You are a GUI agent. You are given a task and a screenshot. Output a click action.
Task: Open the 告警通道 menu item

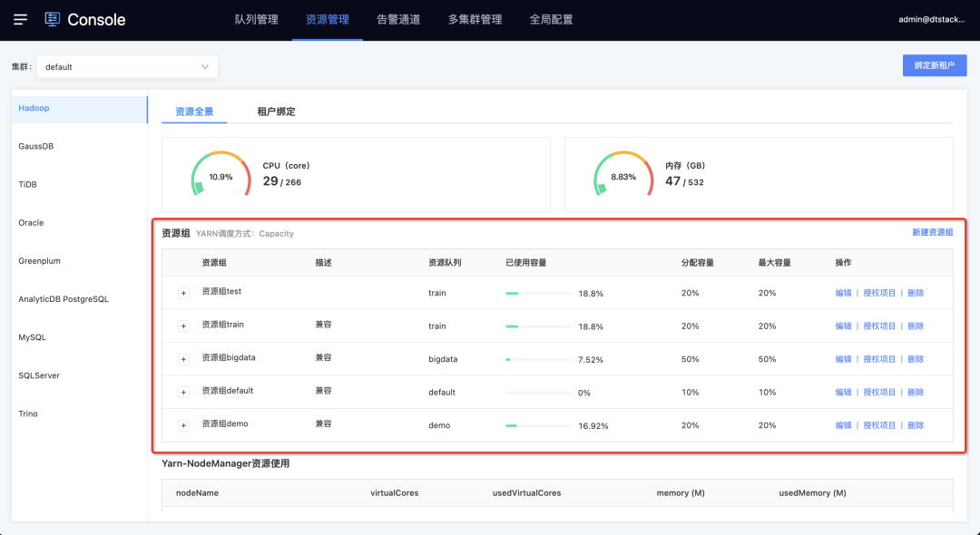[x=398, y=19]
